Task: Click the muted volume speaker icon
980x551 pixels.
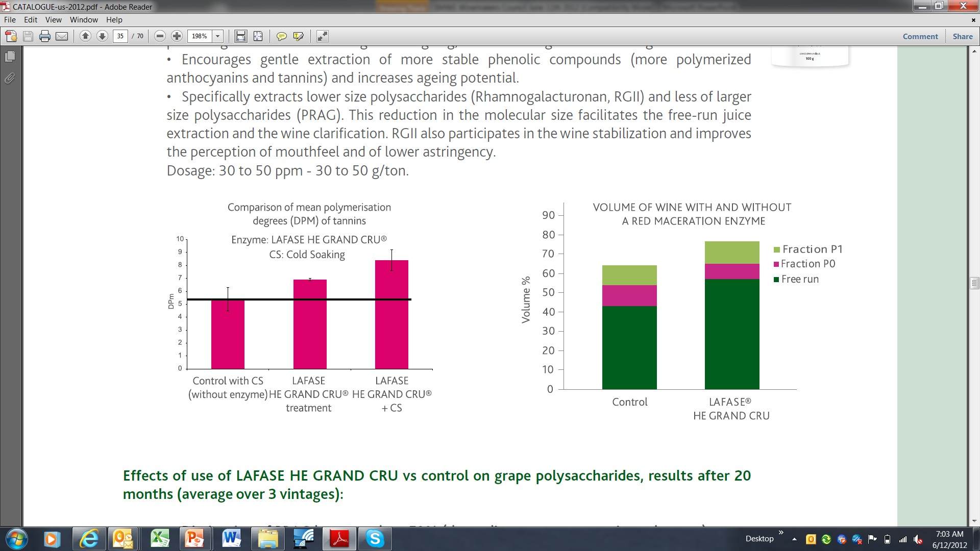Action: click(x=918, y=539)
